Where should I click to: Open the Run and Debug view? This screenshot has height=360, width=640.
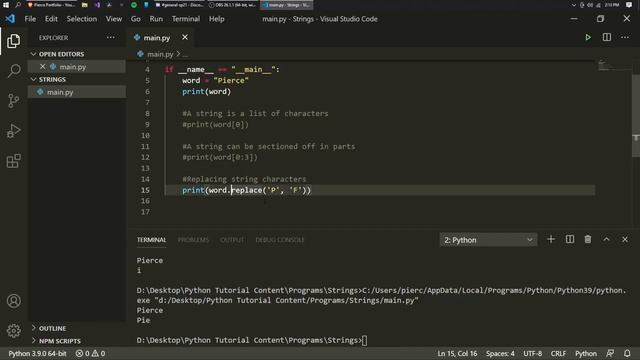pos(13,131)
